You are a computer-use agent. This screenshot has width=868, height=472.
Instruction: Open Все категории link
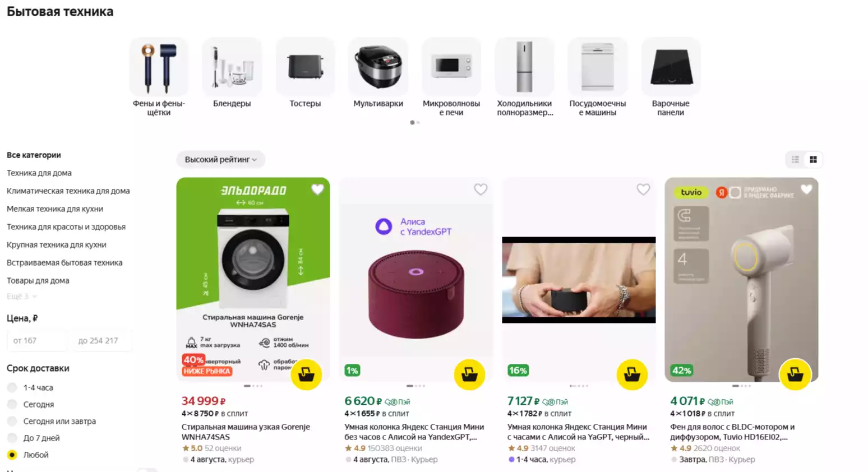tap(34, 155)
